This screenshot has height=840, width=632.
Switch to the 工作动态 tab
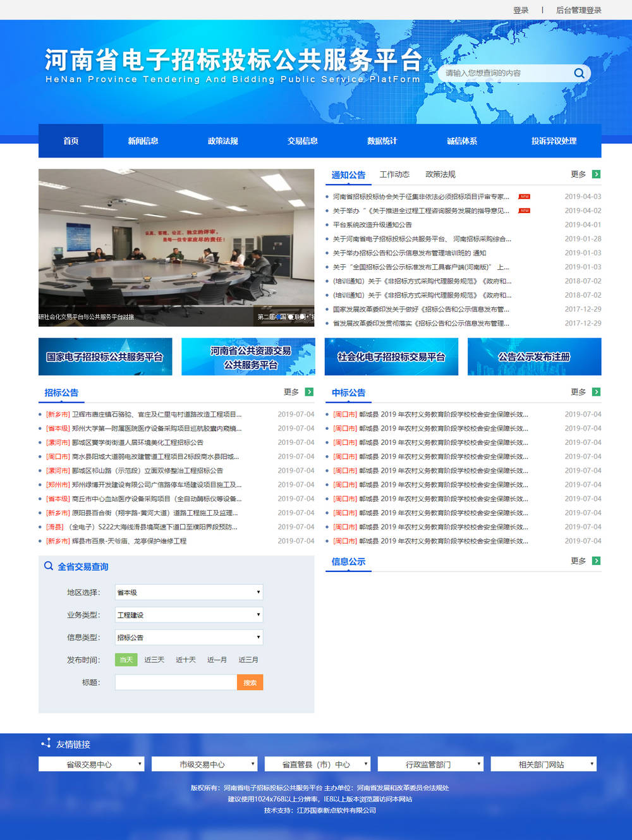(394, 174)
